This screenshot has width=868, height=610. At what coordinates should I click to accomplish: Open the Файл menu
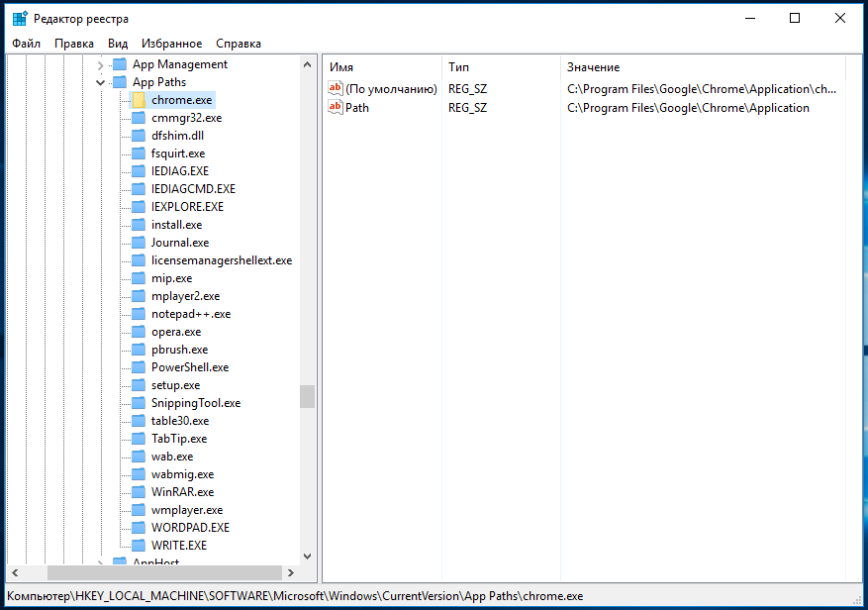26,44
